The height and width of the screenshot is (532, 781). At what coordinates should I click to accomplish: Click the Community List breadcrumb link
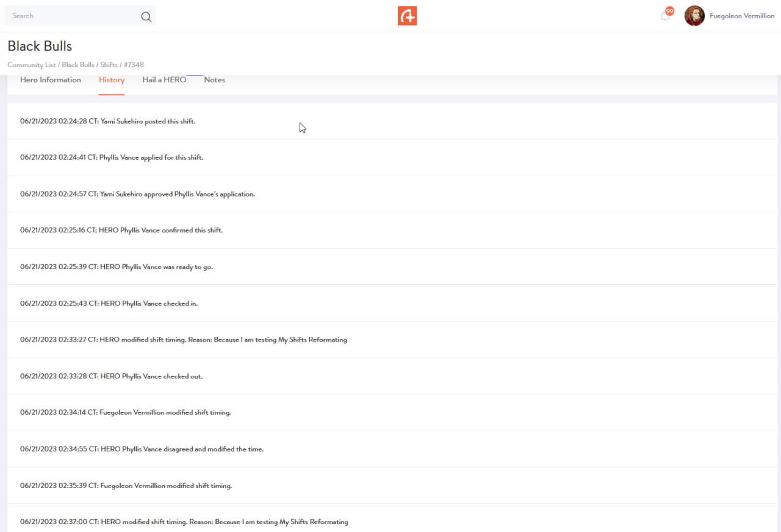31,65
